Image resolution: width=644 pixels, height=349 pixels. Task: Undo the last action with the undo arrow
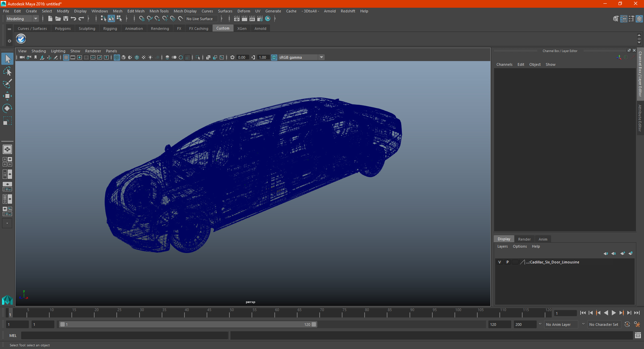coord(73,19)
